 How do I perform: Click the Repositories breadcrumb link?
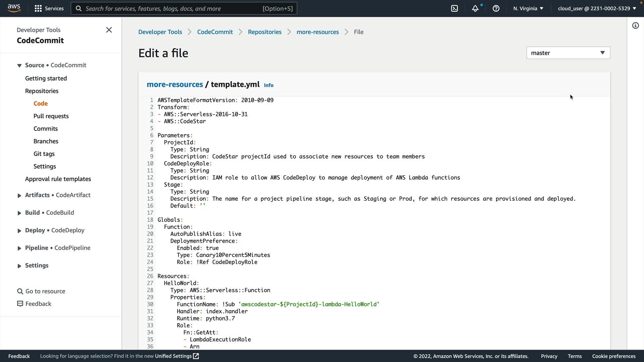[x=264, y=32]
